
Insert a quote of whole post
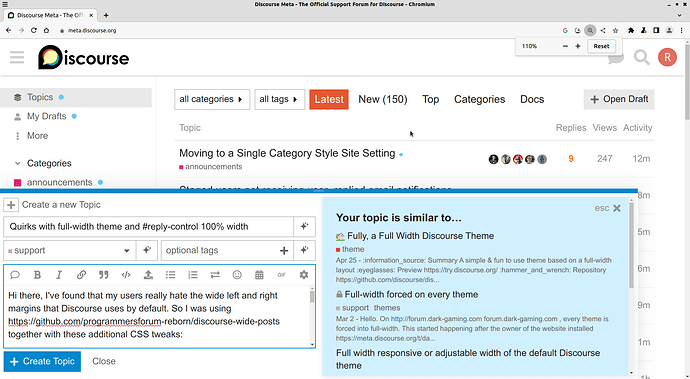[15, 275]
